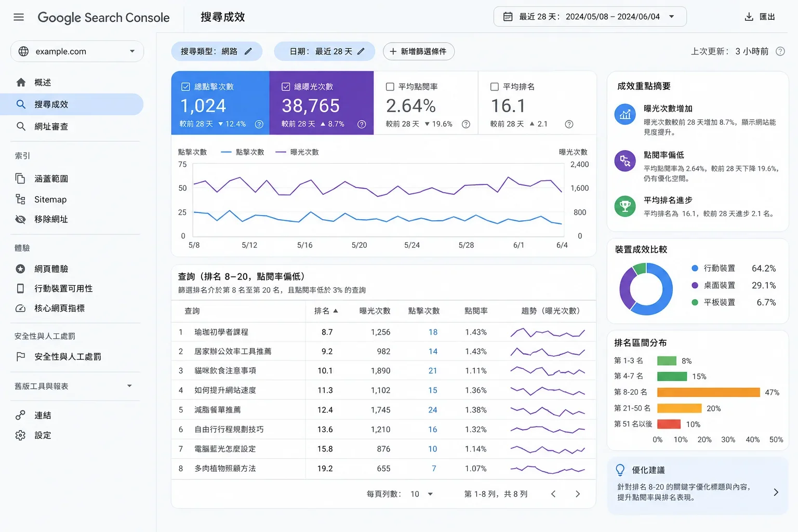The image size is (798, 532).
Task: Click the 新增篩選條件 button
Action: pos(418,51)
